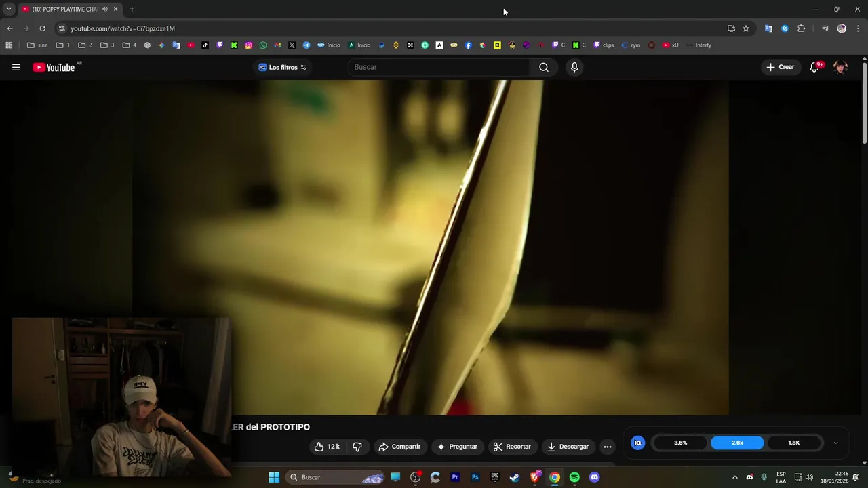The image size is (868, 488).
Task: Download the video with Descargar
Action: 568,447
